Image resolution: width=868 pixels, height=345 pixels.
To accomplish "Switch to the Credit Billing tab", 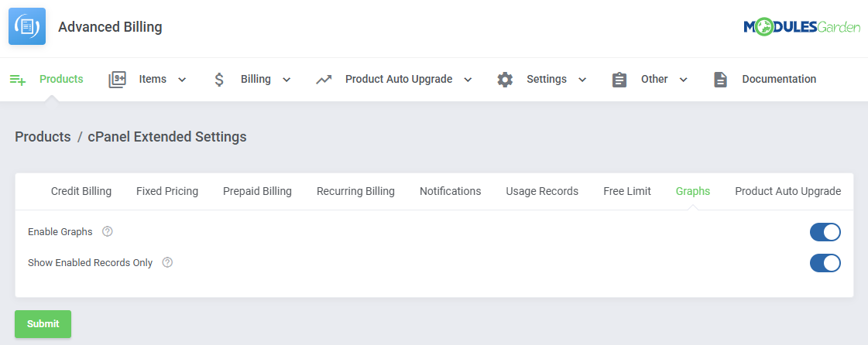I will [81, 191].
